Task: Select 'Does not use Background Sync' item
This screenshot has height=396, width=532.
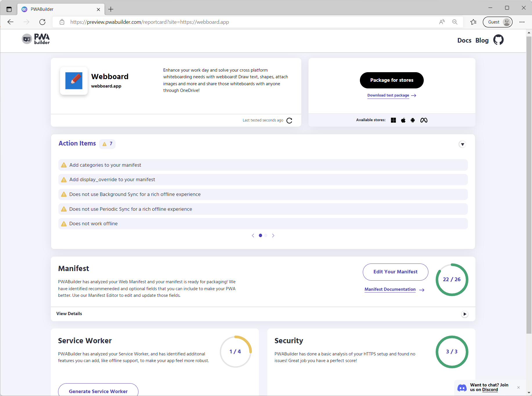Action: pyautogui.click(x=263, y=194)
